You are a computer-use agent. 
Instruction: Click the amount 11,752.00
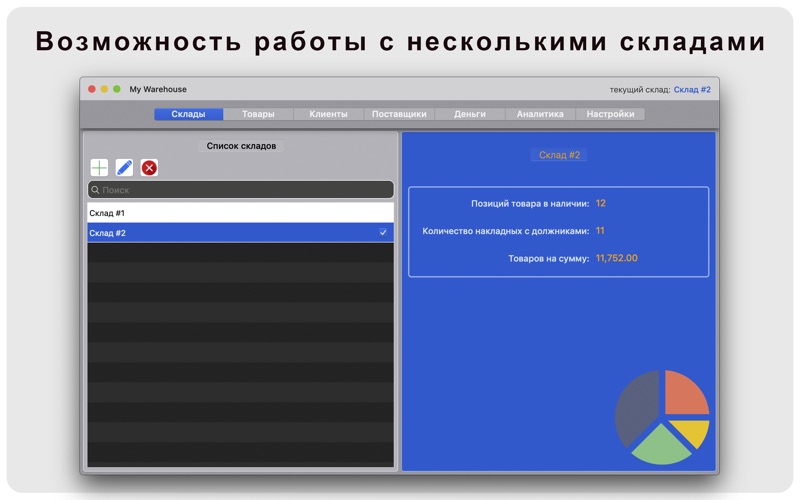(x=616, y=258)
